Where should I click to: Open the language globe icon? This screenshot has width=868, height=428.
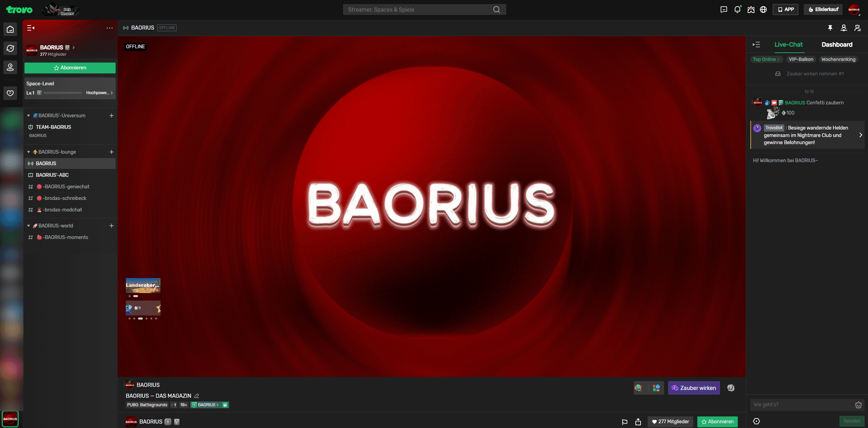[763, 10]
